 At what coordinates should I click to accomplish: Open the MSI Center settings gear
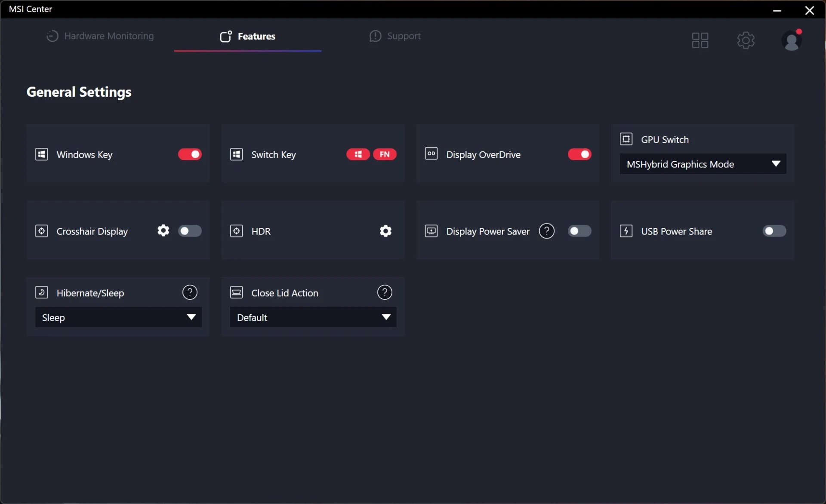point(746,40)
